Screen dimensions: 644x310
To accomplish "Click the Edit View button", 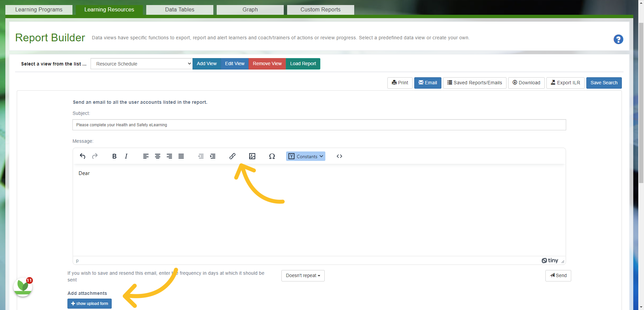I will point(235,64).
